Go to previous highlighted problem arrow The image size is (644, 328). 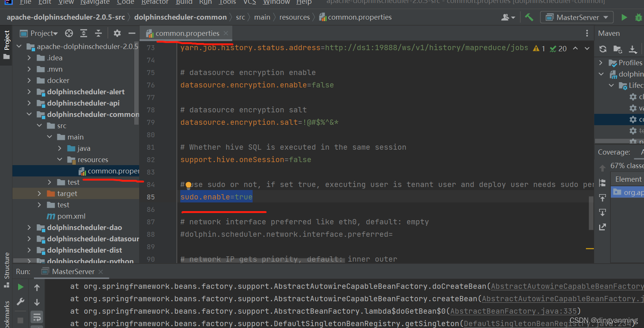[x=575, y=48]
